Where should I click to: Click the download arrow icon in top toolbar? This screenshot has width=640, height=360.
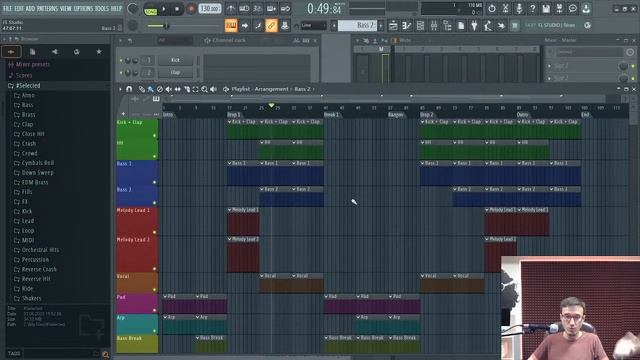coord(586,9)
